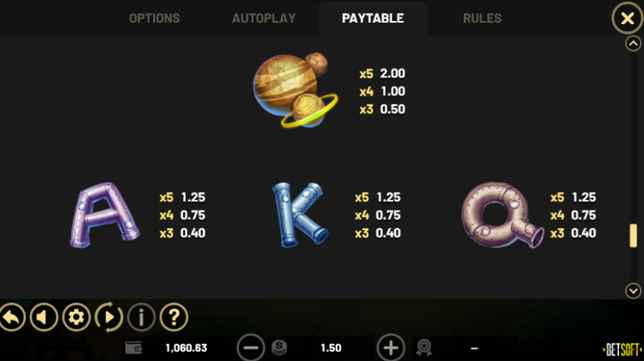This screenshot has height=361, width=644.
Task: Open the Rules tab
Action: click(482, 18)
